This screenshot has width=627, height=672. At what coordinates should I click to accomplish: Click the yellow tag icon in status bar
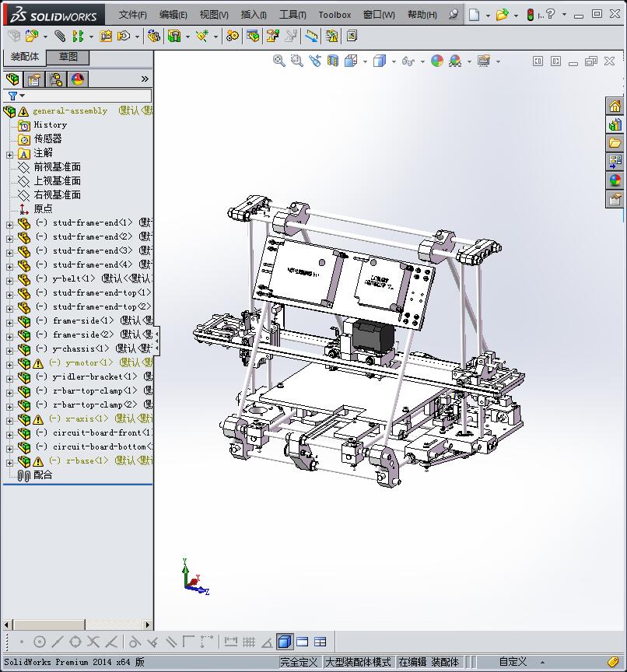point(613,661)
